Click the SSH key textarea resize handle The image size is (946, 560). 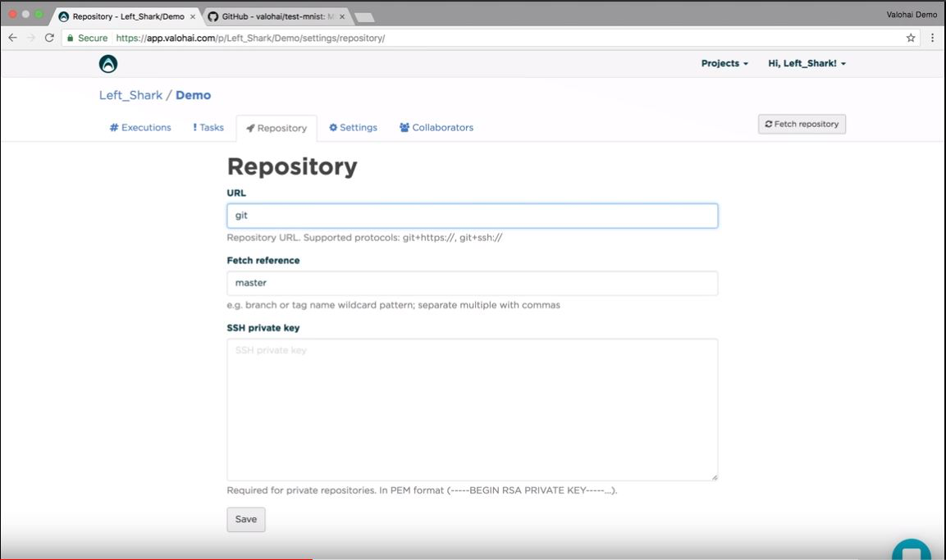[715, 477]
